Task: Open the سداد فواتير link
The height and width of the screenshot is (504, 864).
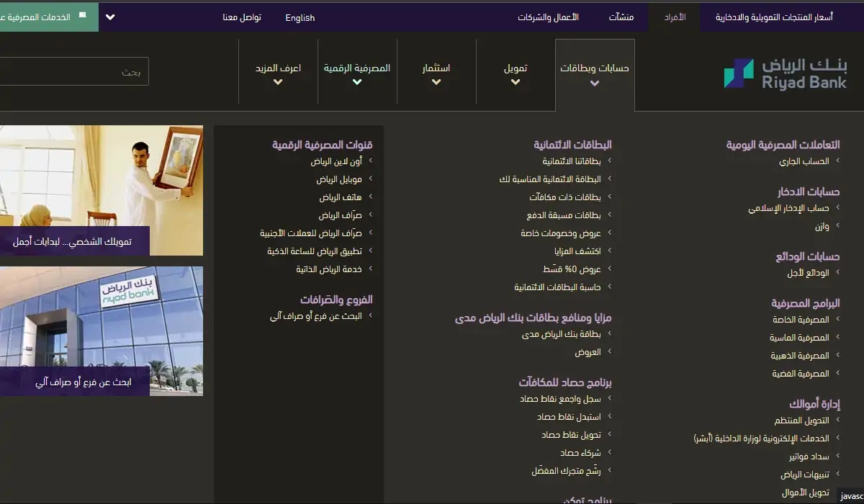Action: point(809,456)
